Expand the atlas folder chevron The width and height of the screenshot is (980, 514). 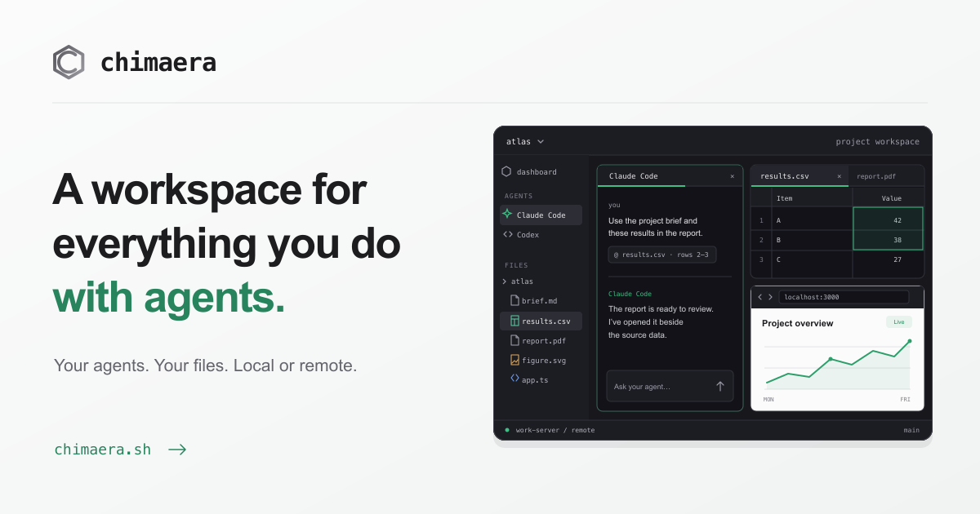(x=506, y=281)
